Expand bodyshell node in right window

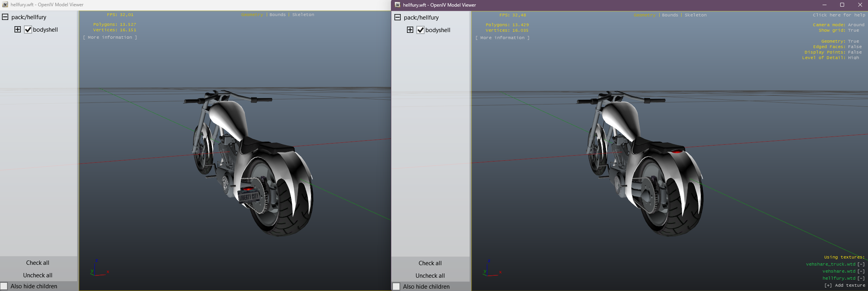(x=410, y=30)
